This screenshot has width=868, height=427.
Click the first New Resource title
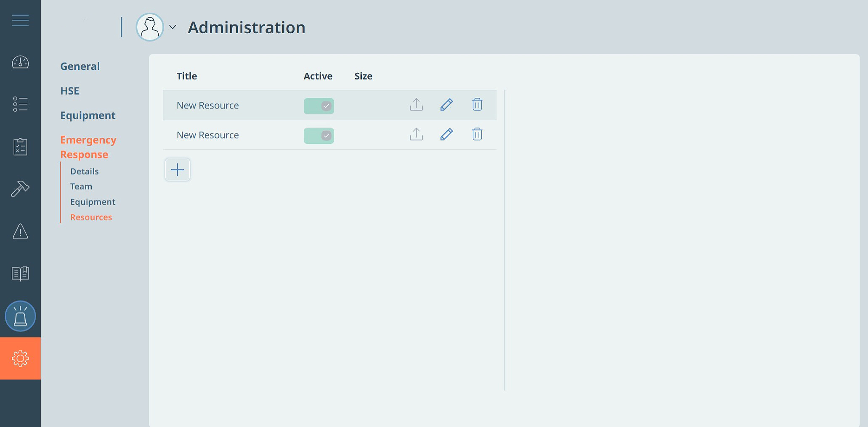point(208,105)
